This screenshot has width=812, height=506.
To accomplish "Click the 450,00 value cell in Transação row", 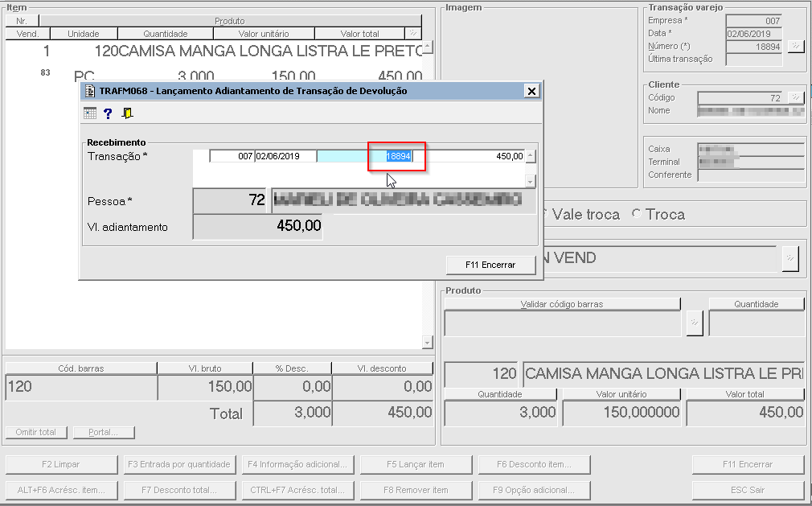I will click(469, 156).
